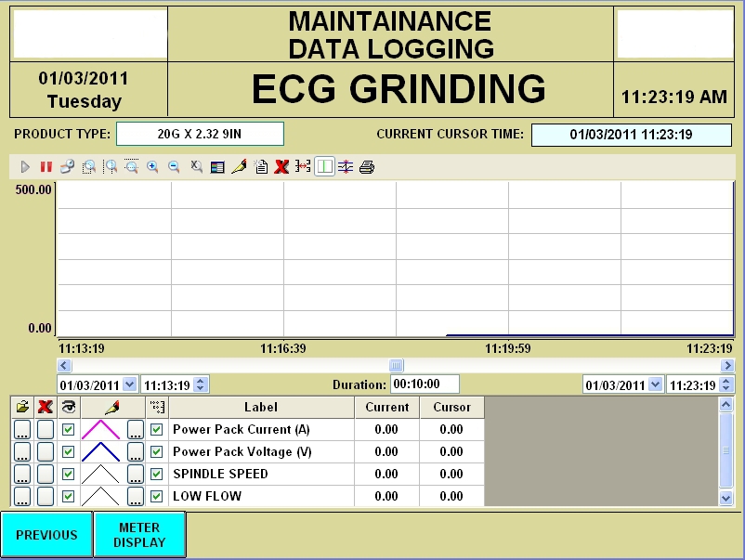
Task: Open the METER DISPLAY screen
Action: tap(139, 534)
